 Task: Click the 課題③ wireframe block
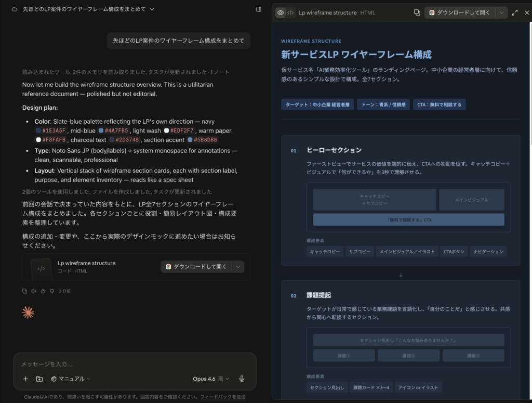tap(473, 356)
